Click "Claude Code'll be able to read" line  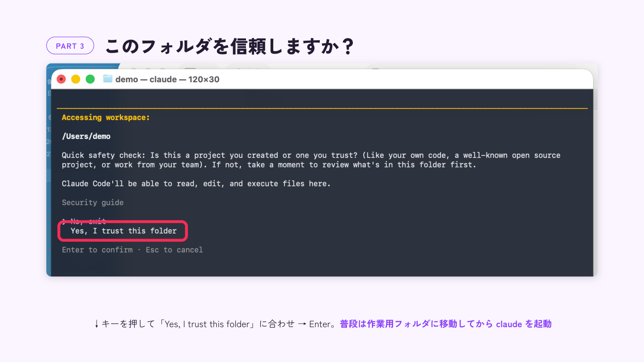tap(196, 184)
